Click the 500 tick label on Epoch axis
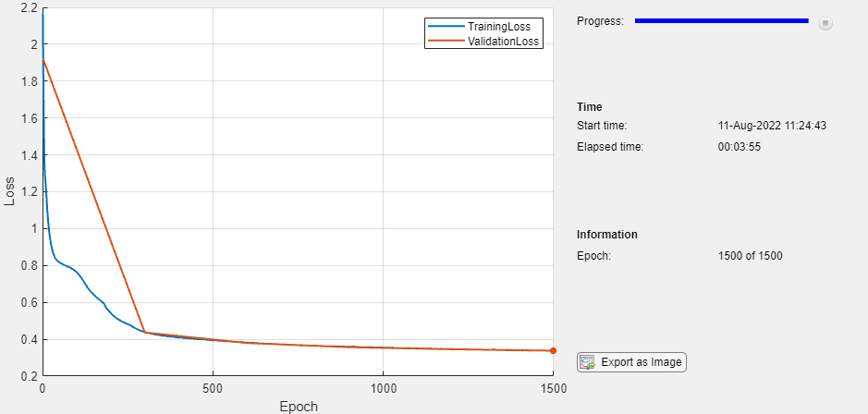Viewport: 868px width, 414px height. [214, 388]
